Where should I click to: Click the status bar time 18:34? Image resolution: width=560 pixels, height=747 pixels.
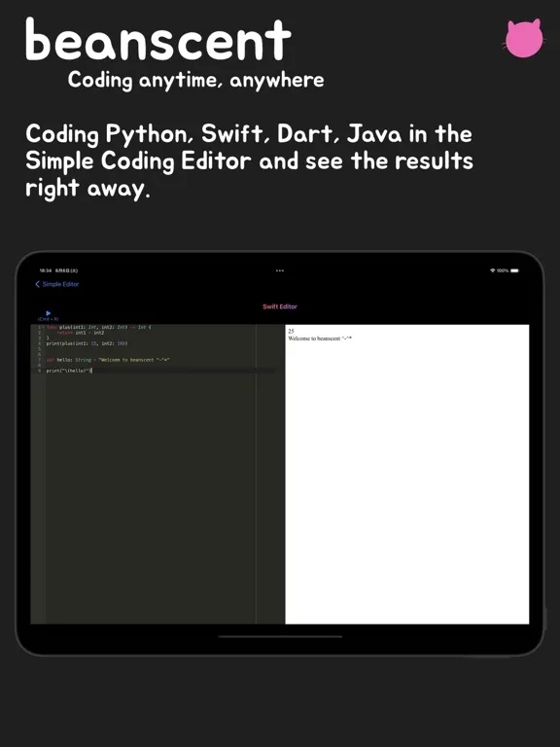point(46,270)
